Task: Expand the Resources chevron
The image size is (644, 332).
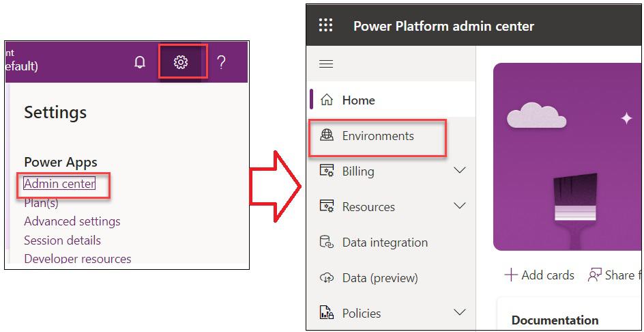Action: (460, 206)
